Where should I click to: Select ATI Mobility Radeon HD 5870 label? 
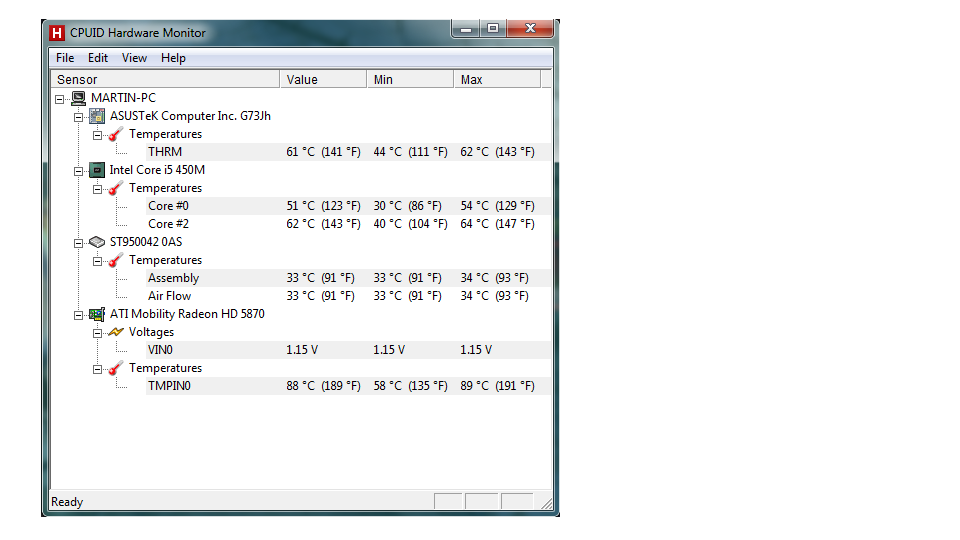point(187,314)
